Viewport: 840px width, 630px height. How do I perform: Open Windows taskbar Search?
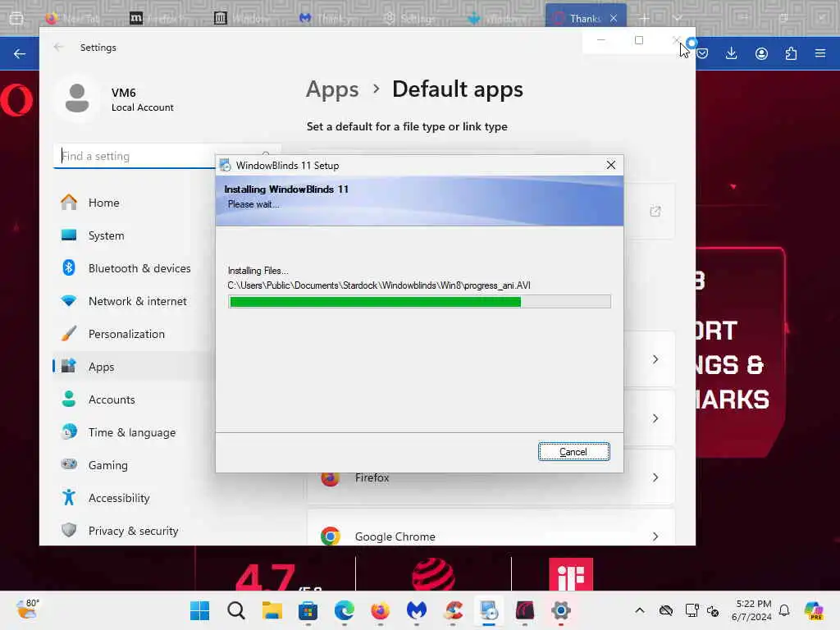[235, 610]
